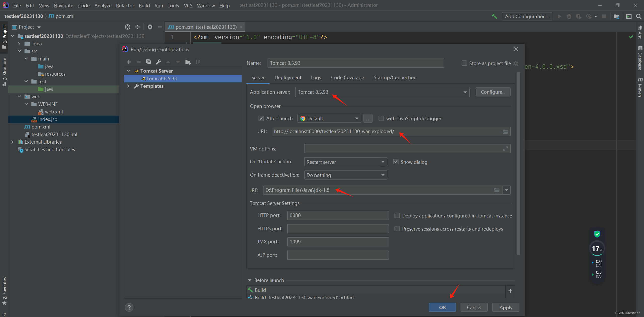Click the browse folder icon in URL field
The height and width of the screenshot is (317, 644).
point(505,132)
